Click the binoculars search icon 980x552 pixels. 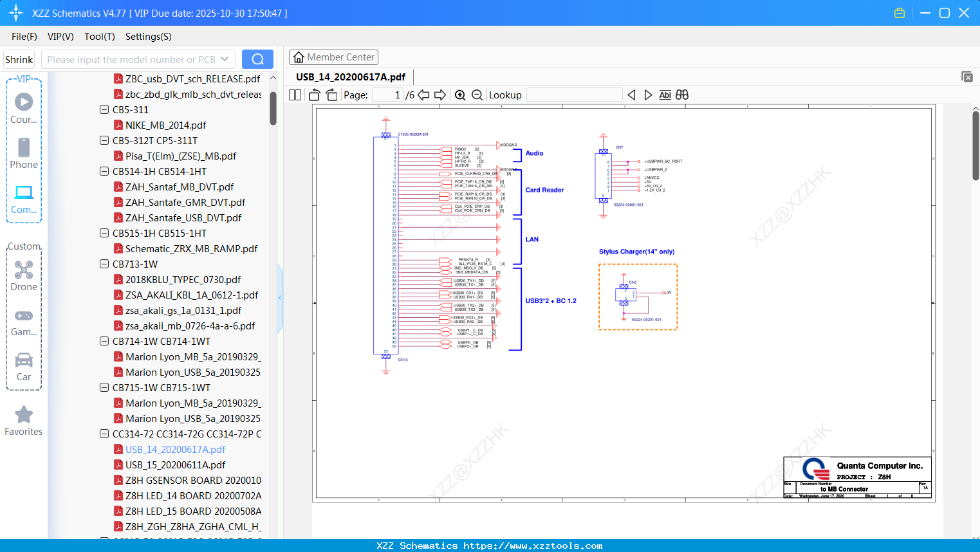click(682, 95)
